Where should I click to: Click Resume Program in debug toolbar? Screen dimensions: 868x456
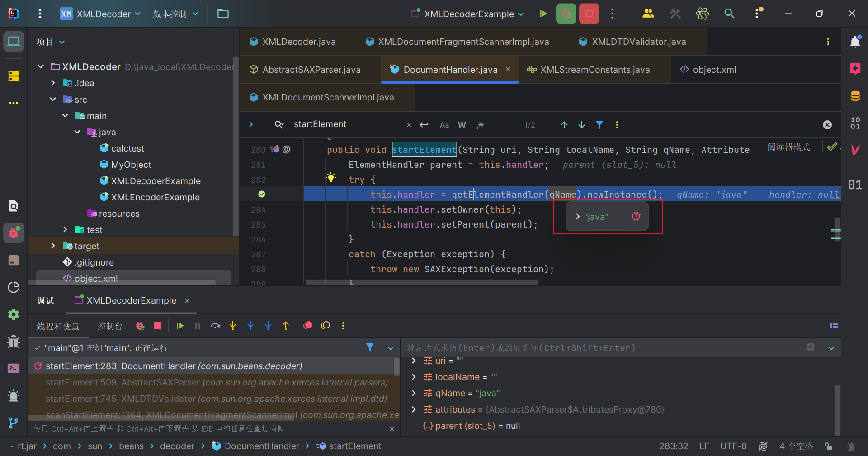coord(180,326)
